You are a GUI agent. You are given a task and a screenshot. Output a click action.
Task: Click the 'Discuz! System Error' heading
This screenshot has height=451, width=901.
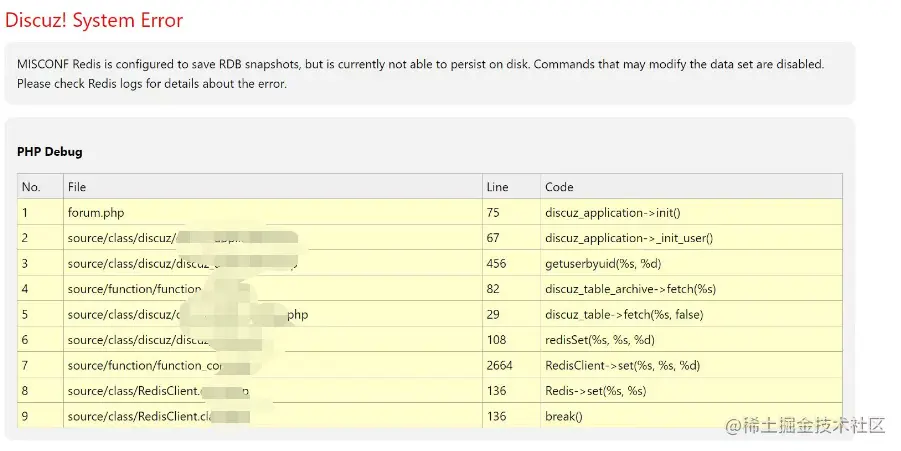(94, 21)
